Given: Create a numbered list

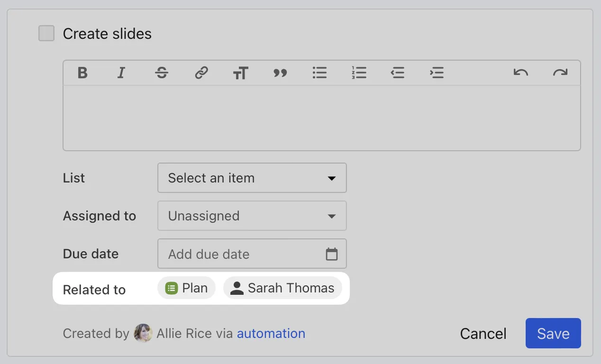Looking at the screenshot, I should (x=359, y=73).
